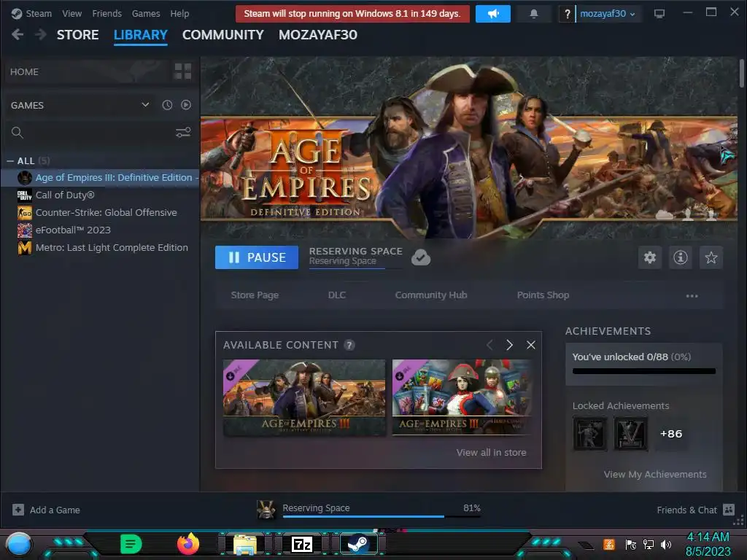Open the MOZAYAF30 profile tab
The height and width of the screenshot is (560, 747).
[x=318, y=35]
